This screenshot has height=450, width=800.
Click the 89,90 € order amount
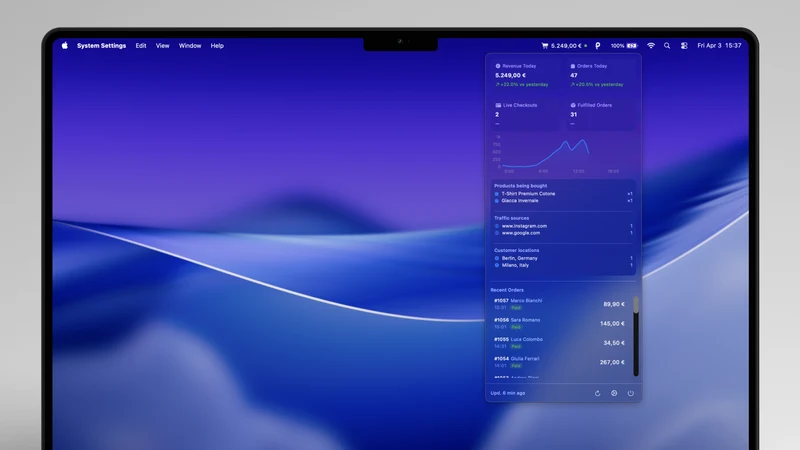(x=614, y=304)
